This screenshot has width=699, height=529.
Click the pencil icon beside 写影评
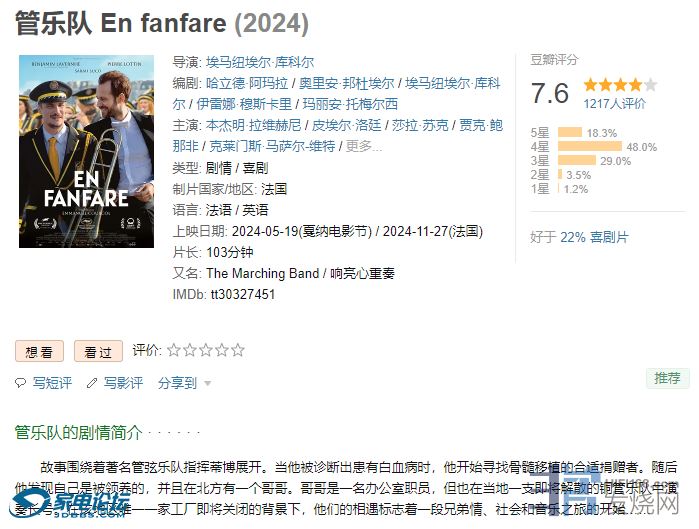point(92,383)
